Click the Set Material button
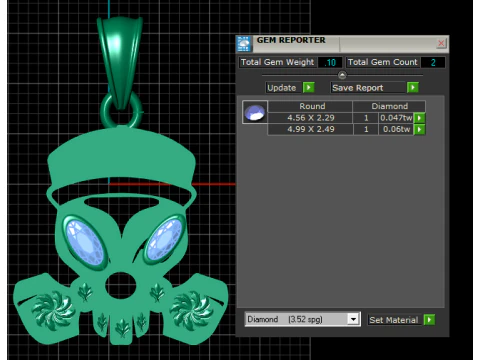Viewport: 480px width, 360px height. [394, 320]
